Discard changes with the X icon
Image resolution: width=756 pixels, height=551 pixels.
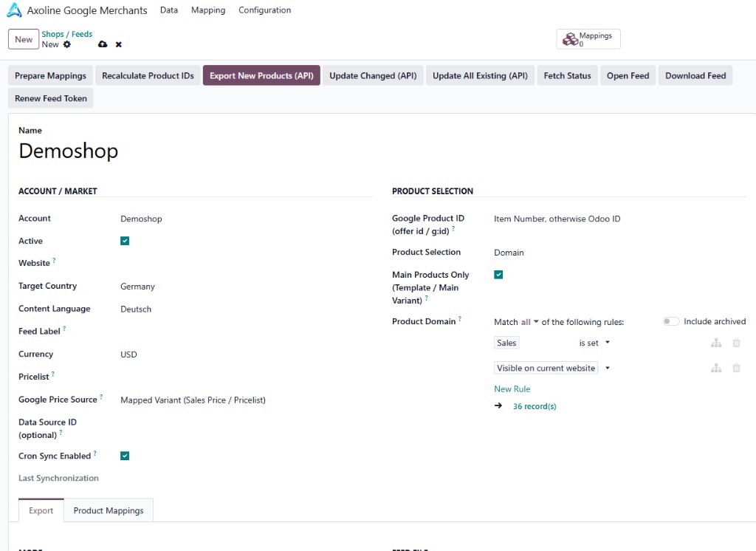119,44
